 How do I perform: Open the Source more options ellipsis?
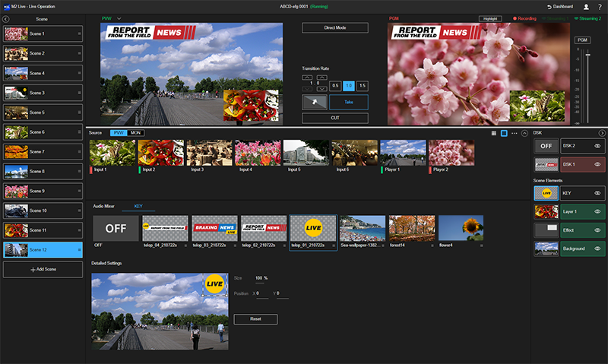(515, 133)
